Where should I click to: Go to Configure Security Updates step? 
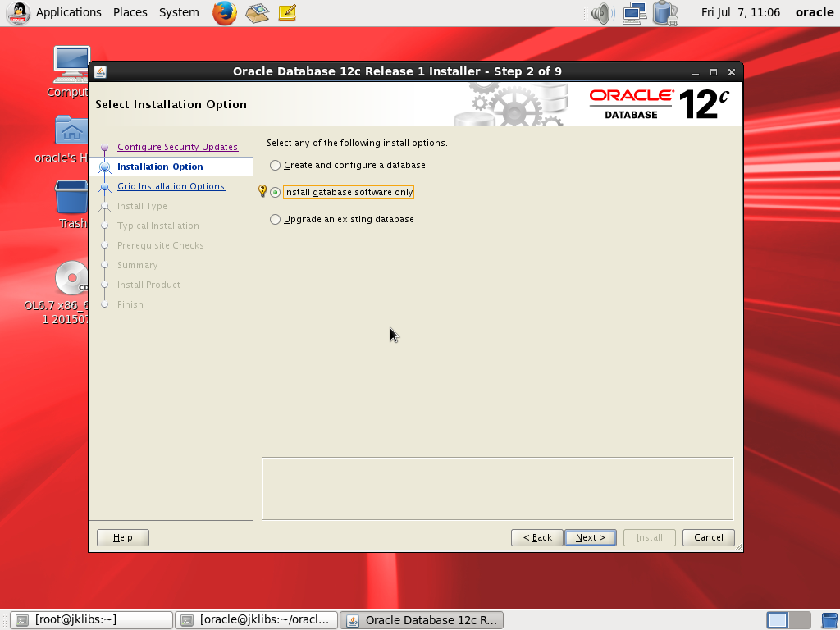click(x=177, y=147)
